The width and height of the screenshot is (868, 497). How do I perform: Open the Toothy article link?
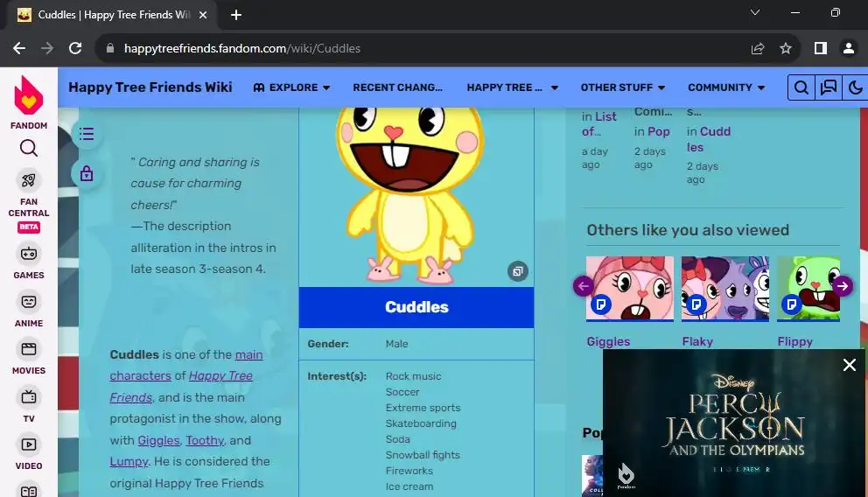pos(205,440)
